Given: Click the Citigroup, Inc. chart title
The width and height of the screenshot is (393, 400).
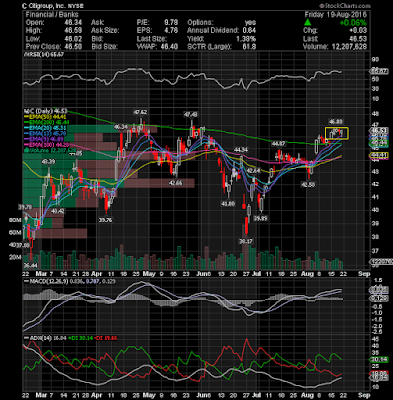Looking at the screenshot, I should coord(53,6).
